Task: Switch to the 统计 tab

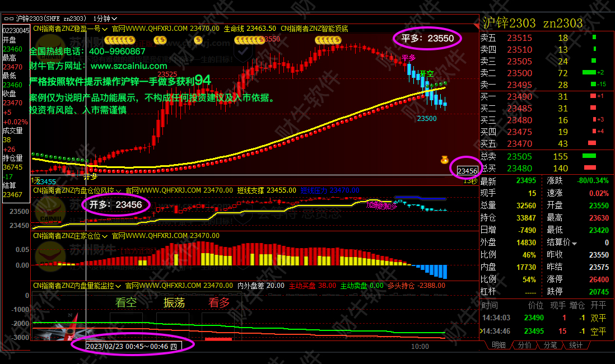Action: (576, 345)
